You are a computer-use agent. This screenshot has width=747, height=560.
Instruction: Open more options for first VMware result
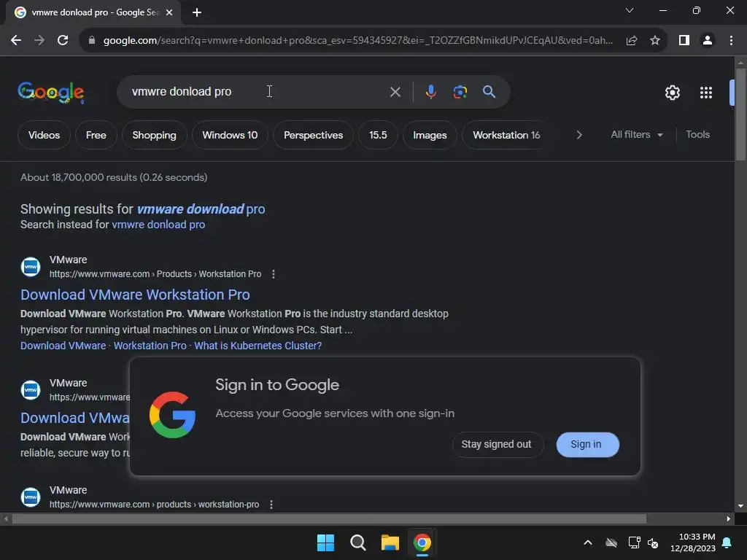point(273,274)
